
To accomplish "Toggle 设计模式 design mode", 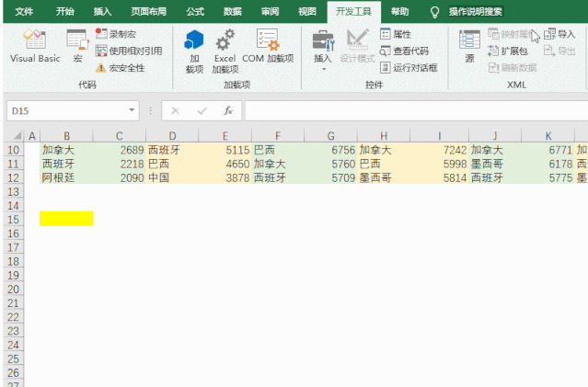I will point(357,45).
